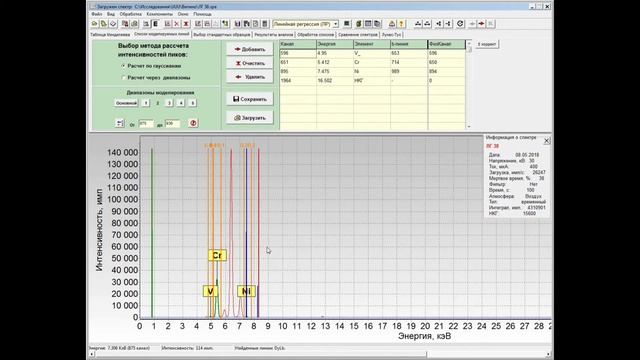Click the 'E коррект' button
The width and height of the screenshot is (640, 360).
487,44
